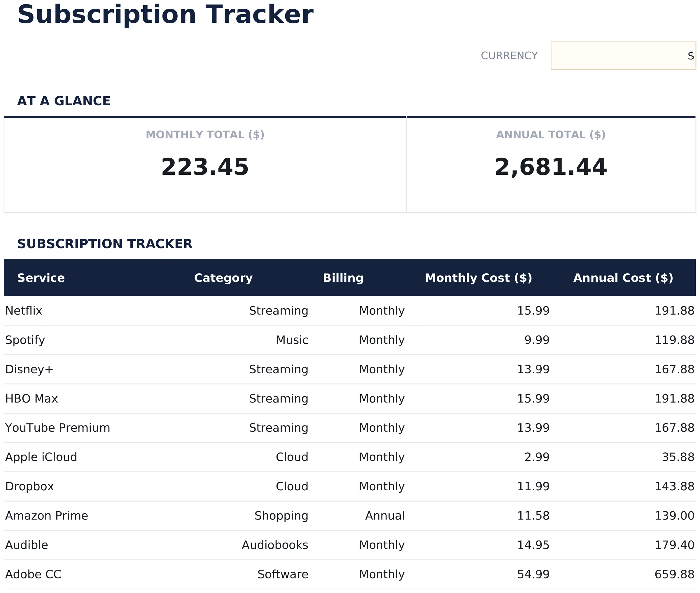Click the Annual billing cell for Amazon Prime
700x593 pixels.
[385, 516]
